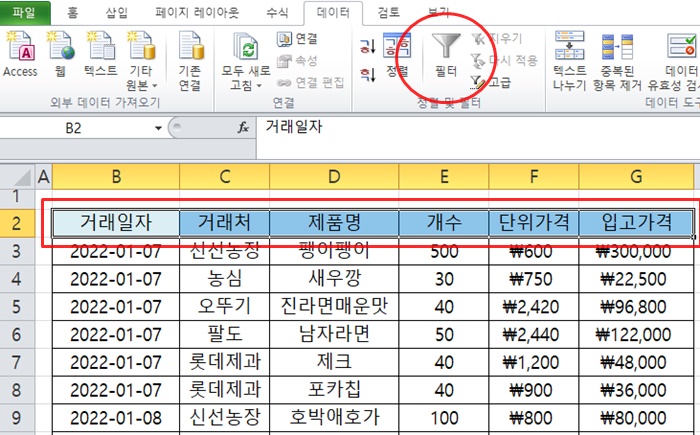Image resolution: width=700 pixels, height=435 pixels.
Task: Click header cell 제품명
Action: click(x=334, y=222)
